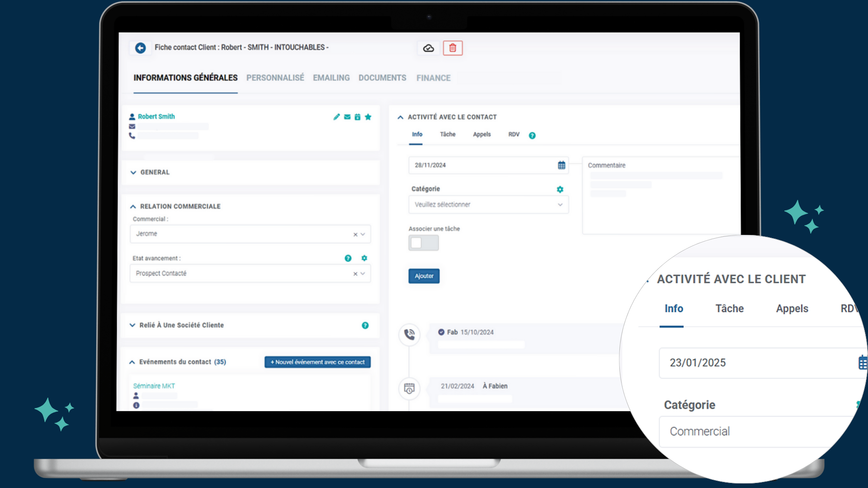Click the envelope icon next to Robert Smith
868x488 pixels.
347,117
